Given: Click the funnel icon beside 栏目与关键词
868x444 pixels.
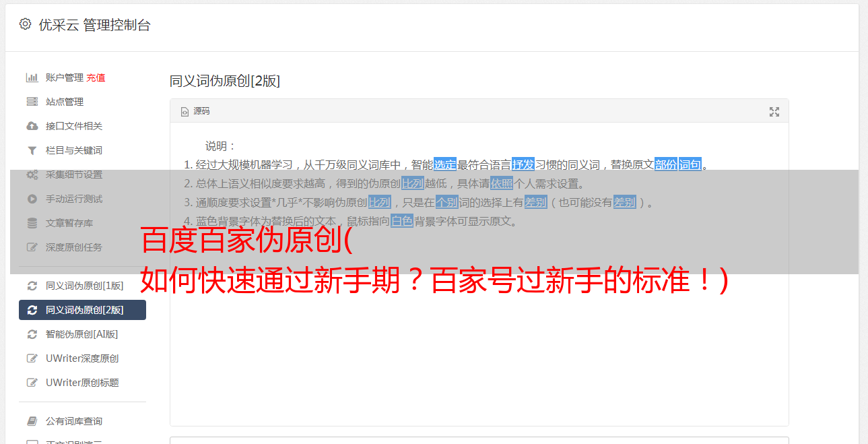Looking at the screenshot, I should click(x=32, y=150).
